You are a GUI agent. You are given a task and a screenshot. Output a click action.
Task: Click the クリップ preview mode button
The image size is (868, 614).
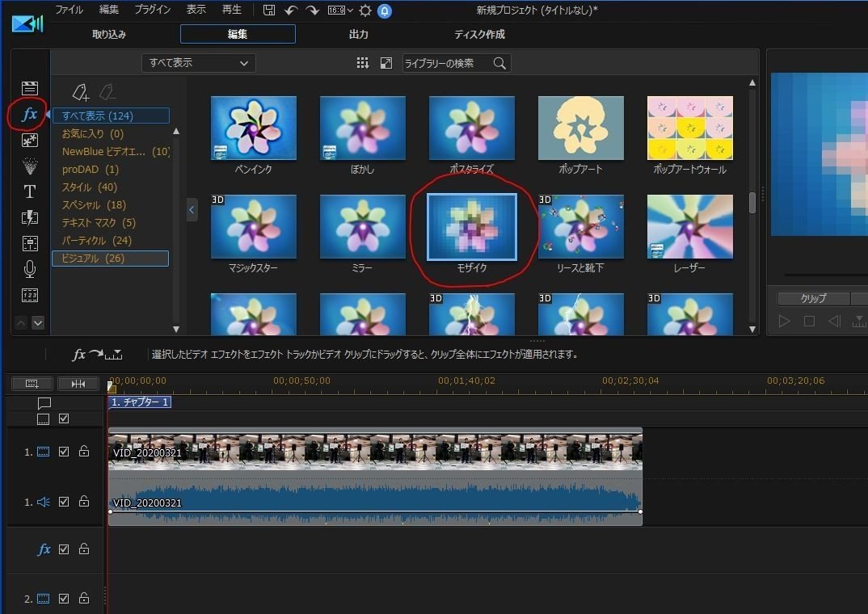click(x=813, y=298)
